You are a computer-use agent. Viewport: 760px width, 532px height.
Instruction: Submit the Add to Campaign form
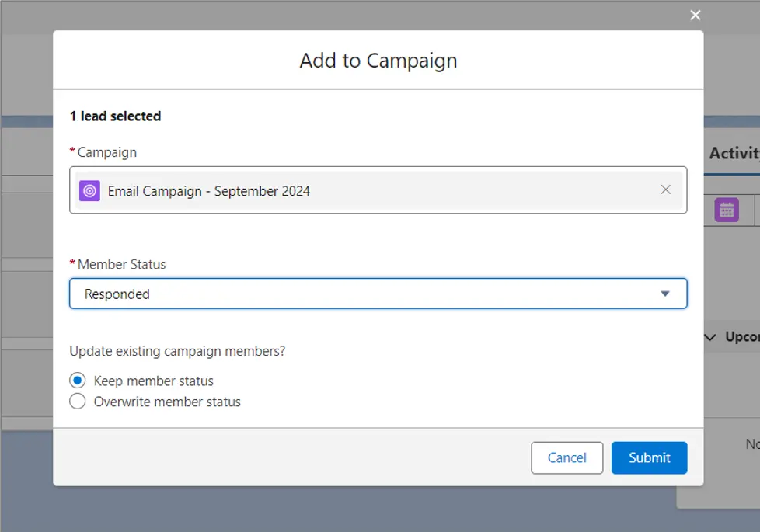[x=649, y=457]
